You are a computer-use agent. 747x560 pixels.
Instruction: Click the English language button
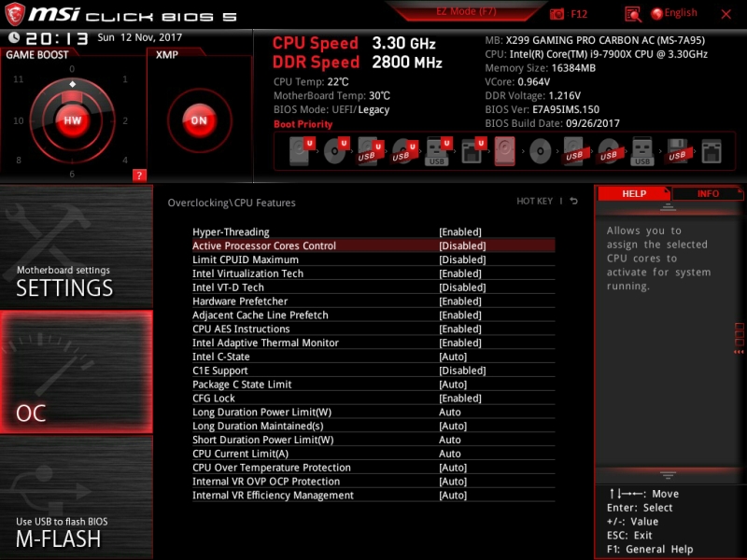tap(681, 13)
